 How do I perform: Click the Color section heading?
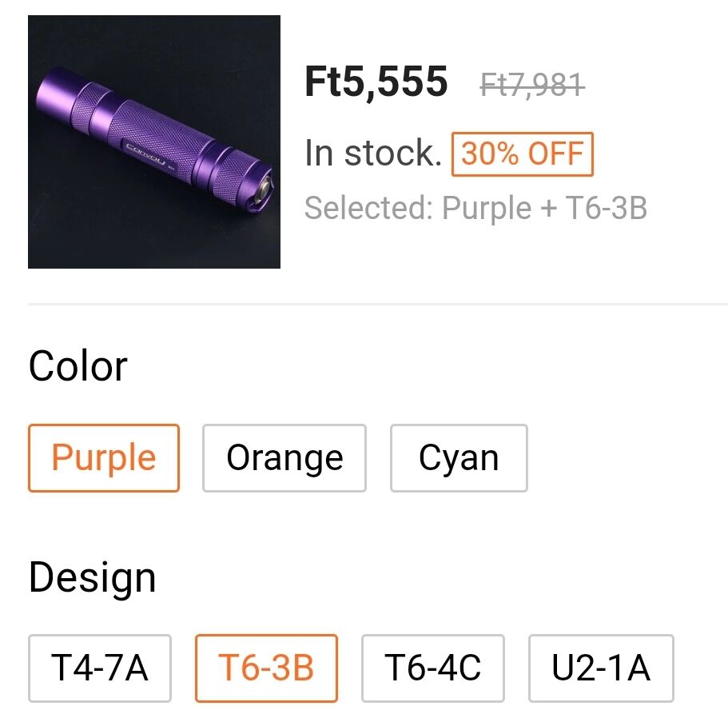tap(78, 366)
